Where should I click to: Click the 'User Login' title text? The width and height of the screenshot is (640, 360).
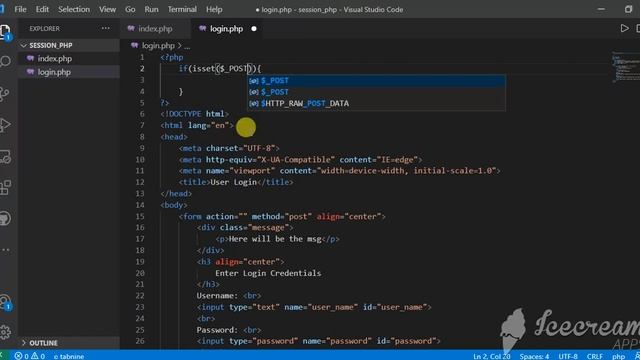(233, 182)
